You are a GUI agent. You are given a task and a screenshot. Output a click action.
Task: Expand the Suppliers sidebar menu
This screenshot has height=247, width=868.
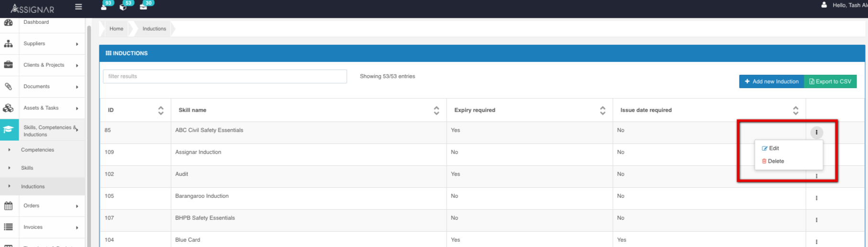43,44
